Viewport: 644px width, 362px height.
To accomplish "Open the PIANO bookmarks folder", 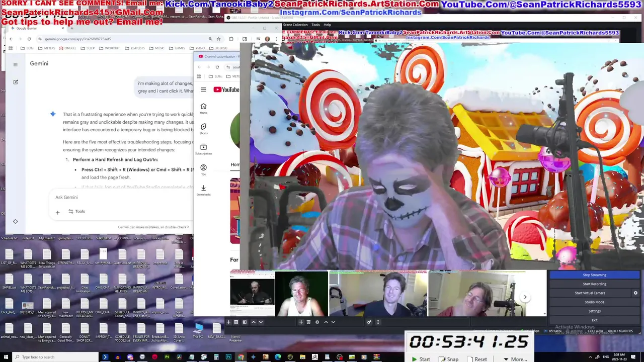I will (197, 48).
